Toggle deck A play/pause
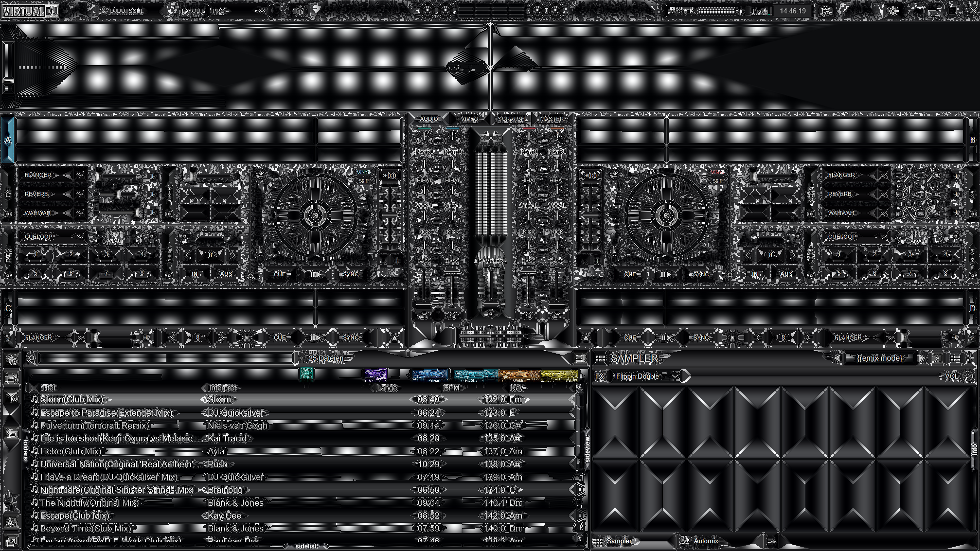 (315, 274)
